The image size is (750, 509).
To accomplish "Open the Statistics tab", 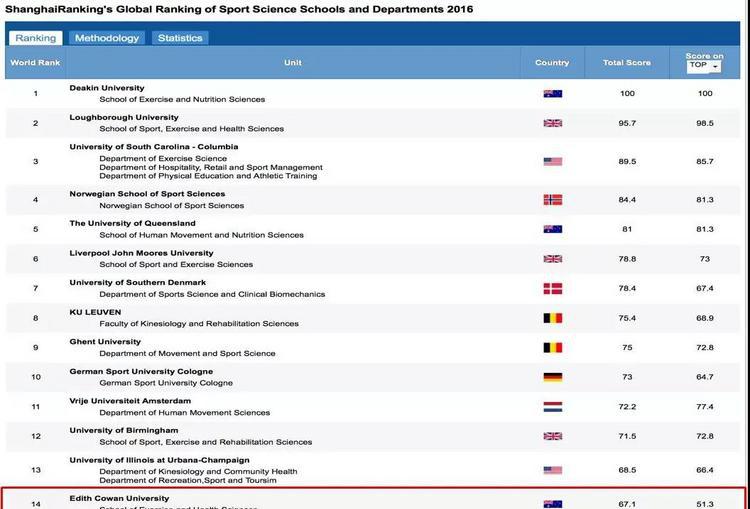I will [x=180, y=38].
